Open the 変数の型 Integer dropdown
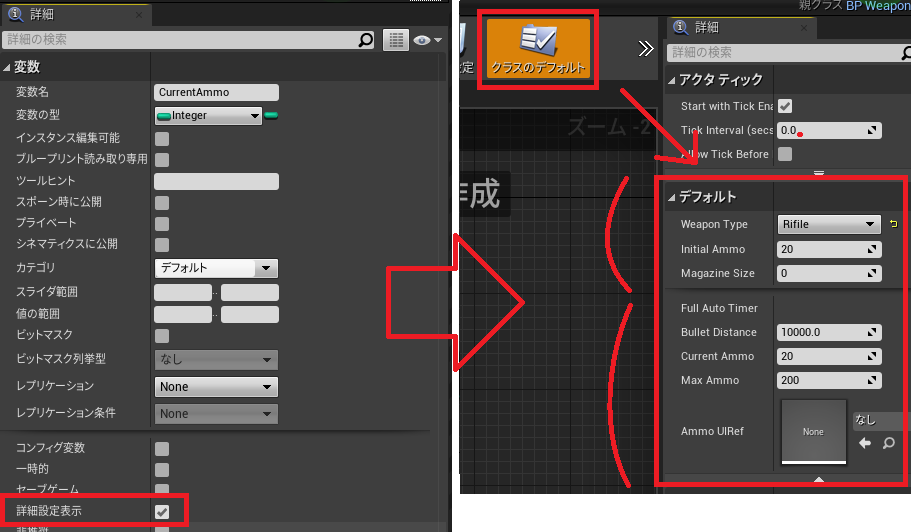Image resolution: width=911 pixels, height=532 pixels. tap(209, 116)
